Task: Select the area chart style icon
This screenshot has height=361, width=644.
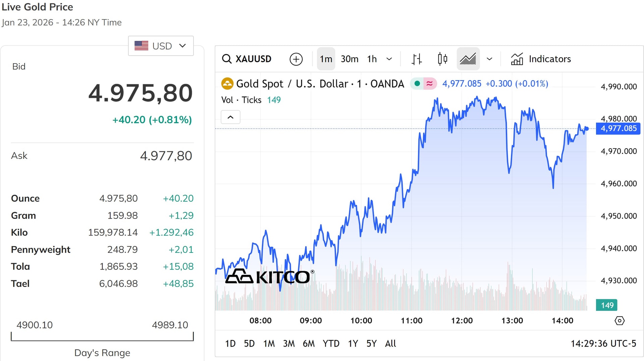Action: click(x=468, y=59)
